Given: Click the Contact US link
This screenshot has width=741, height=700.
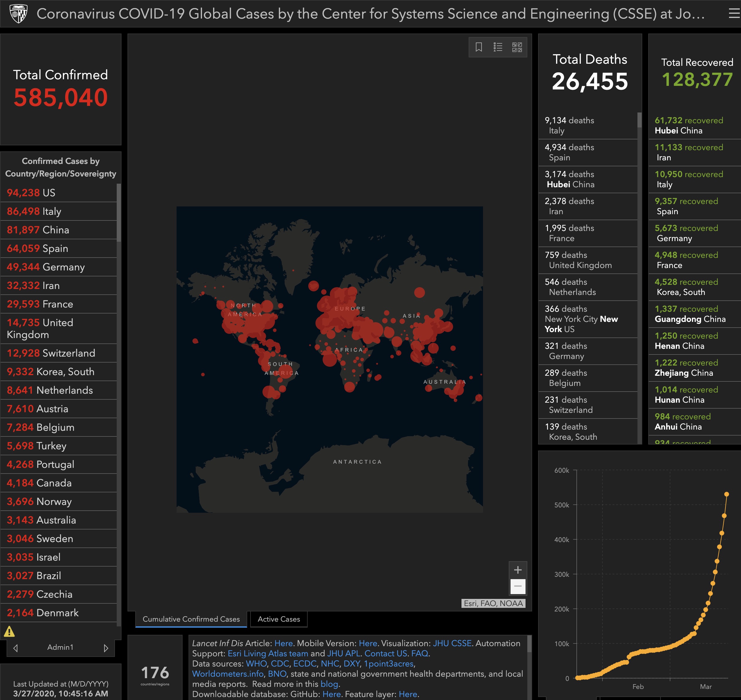Looking at the screenshot, I should click(x=386, y=653).
